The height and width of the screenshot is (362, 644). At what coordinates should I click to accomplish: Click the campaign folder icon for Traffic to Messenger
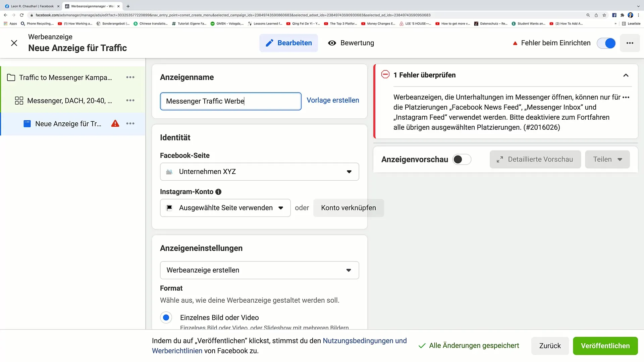[11, 77]
